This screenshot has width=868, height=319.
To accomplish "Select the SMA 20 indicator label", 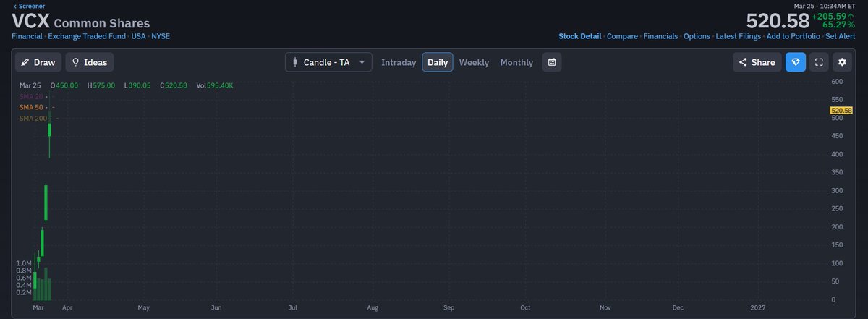I will (x=32, y=96).
